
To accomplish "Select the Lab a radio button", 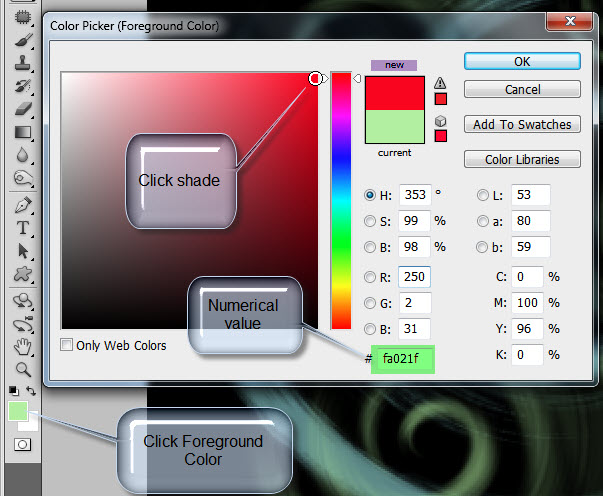I will coord(483,221).
